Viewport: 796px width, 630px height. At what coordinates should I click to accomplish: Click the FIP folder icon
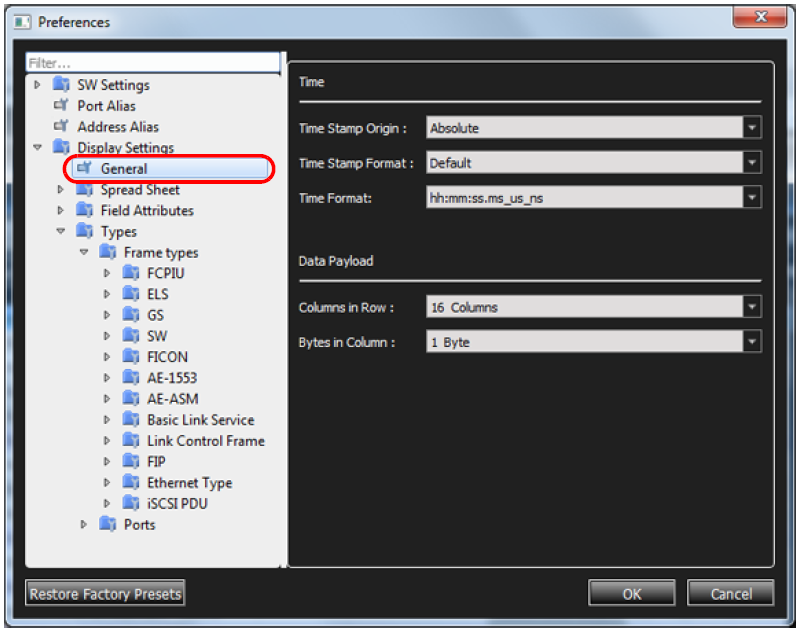131,461
